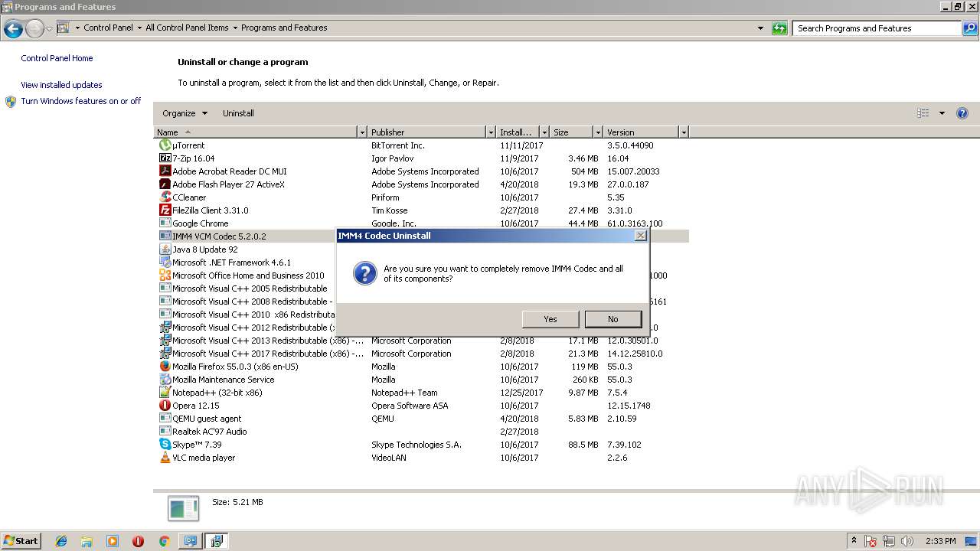Viewport: 980px width, 551px height.
Task: Click the volume speaker tray icon
Action: coord(907,541)
